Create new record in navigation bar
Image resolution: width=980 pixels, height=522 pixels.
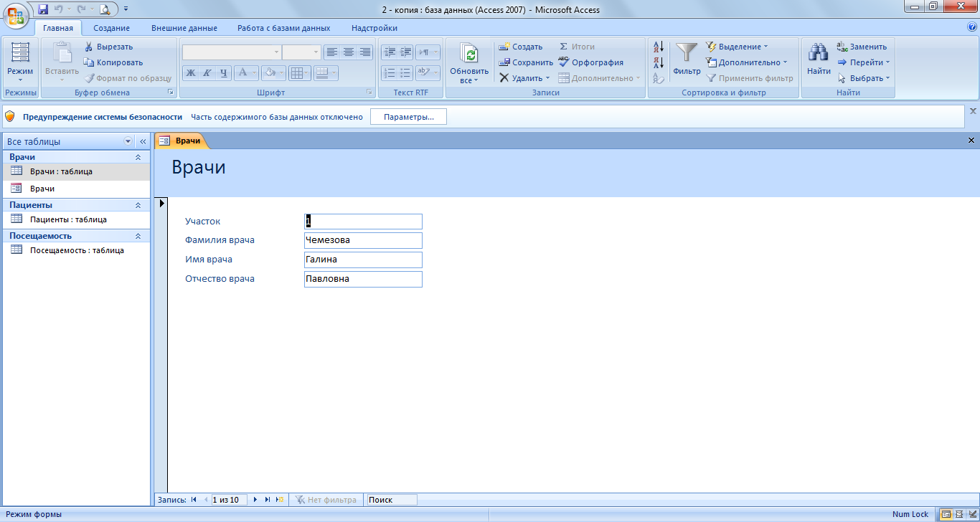click(x=280, y=500)
